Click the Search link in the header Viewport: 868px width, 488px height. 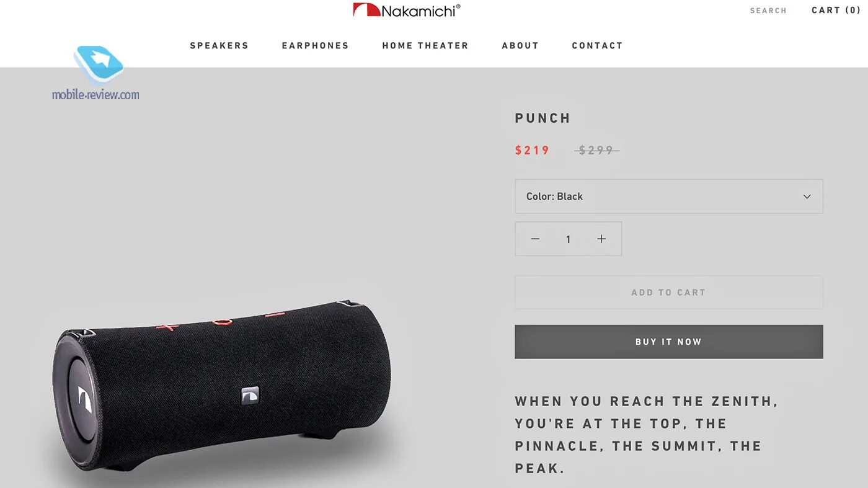tap(768, 11)
